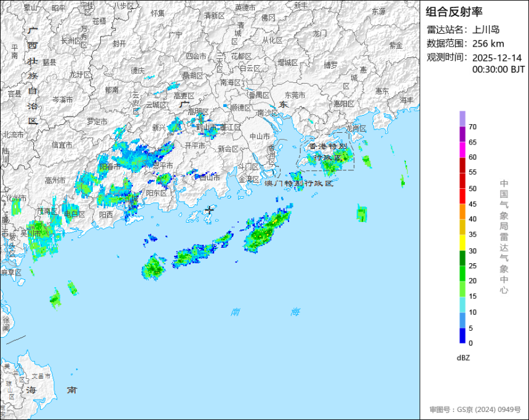Click the 组合反射率 title
The height and width of the screenshot is (420, 529).
(x=454, y=12)
